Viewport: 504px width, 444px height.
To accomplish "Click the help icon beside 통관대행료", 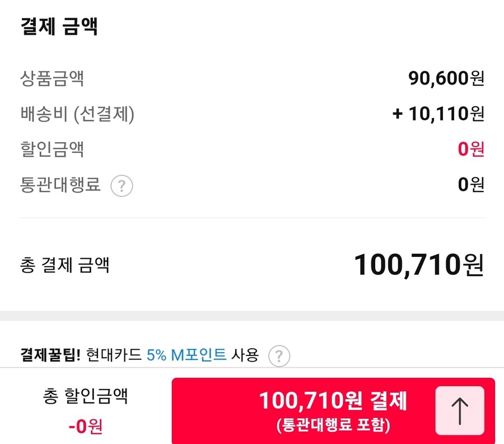I will pyautogui.click(x=122, y=185).
